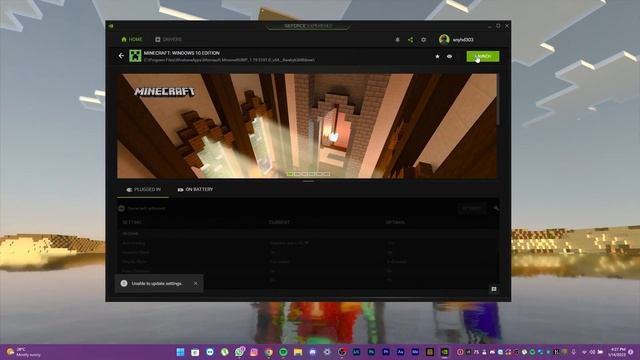Click the 'Unable to update settings' message

(x=157, y=283)
